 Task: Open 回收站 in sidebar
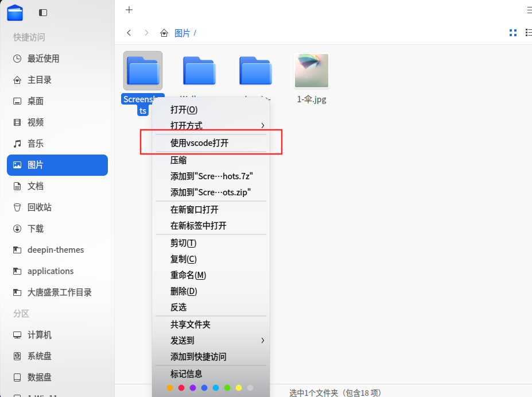click(57, 207)
